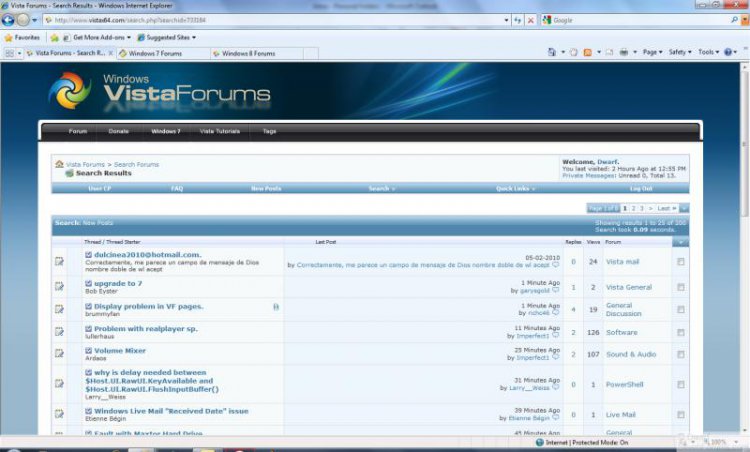The width and height of the screenshot is (750, 452).
Task: Click the Windows Vista Forums logo
Action: click(160, 91)
